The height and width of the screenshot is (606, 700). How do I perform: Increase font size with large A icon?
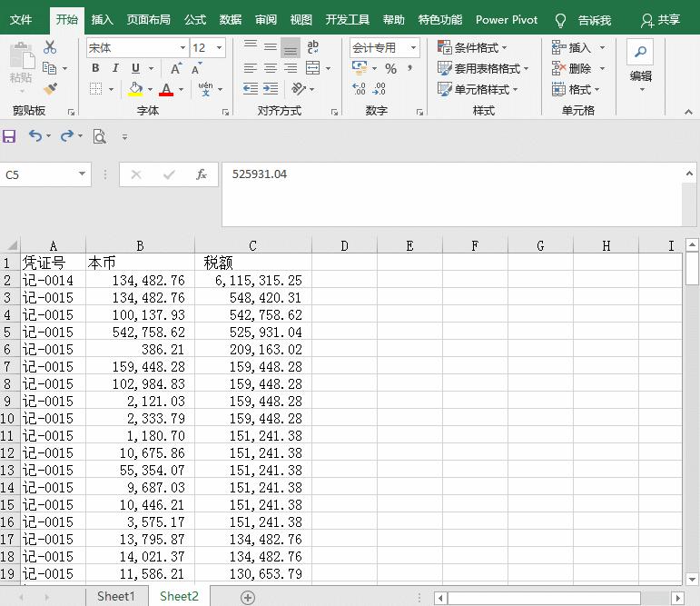click(x=176, y=68)
